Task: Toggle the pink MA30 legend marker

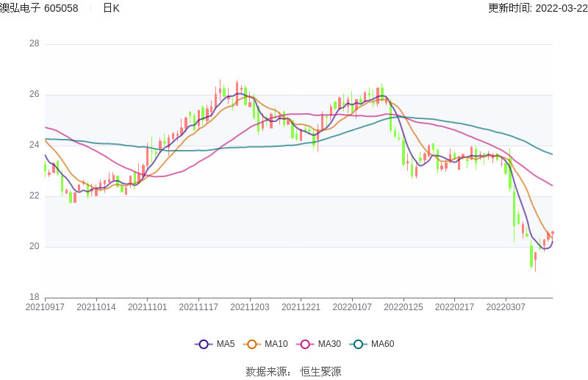Action: pos(305,344)
